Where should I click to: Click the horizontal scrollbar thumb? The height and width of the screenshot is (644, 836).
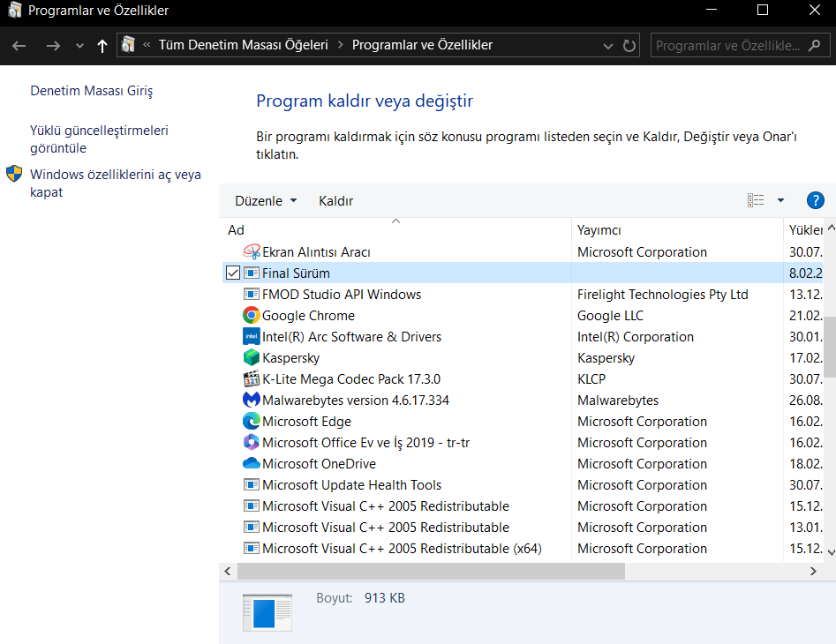click(431, 571)
